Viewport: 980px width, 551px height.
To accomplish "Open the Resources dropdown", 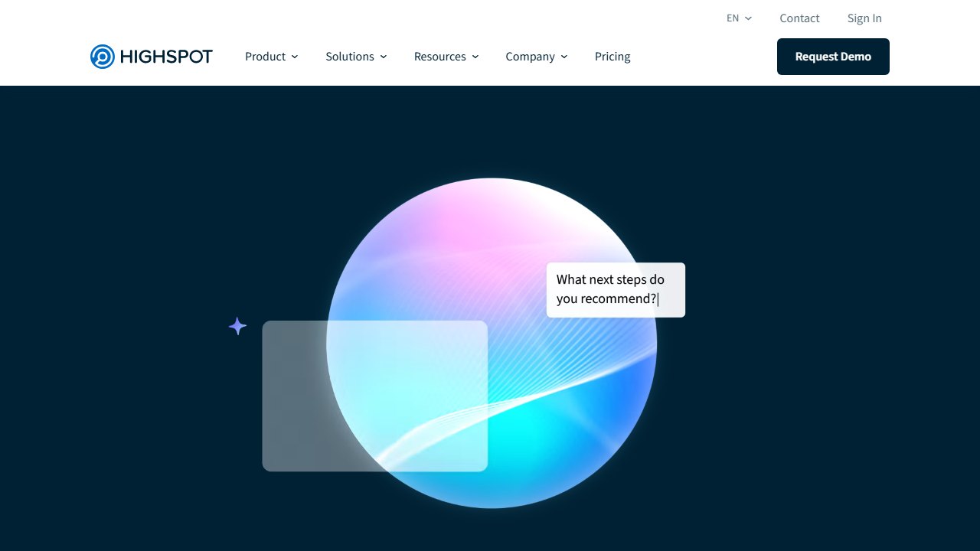I will click(x=446, y=57).
